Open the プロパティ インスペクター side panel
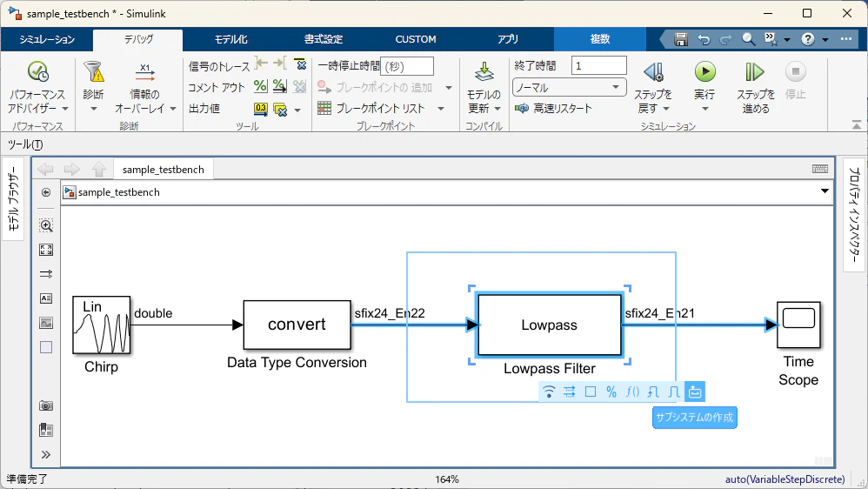The image size is (868, 489). pyautogui.click(x=854, y=216)
